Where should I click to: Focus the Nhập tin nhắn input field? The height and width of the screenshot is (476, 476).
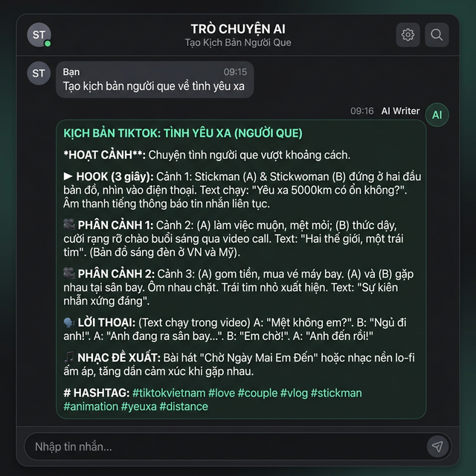coord(223,446)
